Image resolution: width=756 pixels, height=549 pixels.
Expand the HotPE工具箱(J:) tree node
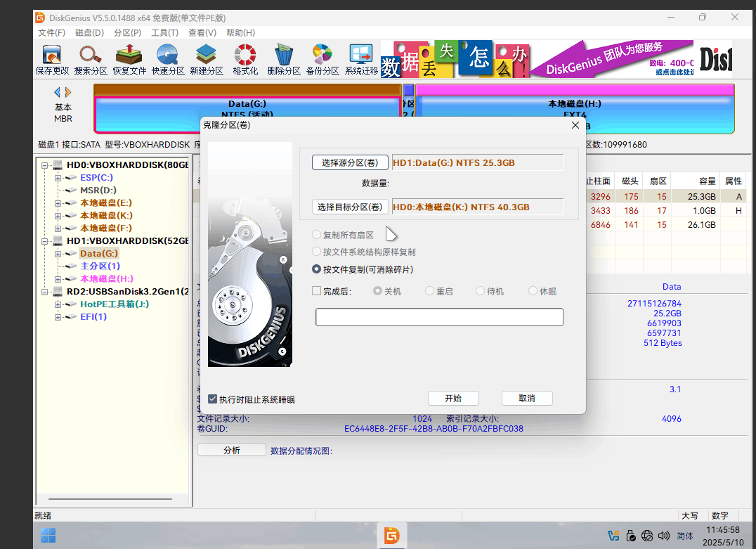tap(58, 304)
